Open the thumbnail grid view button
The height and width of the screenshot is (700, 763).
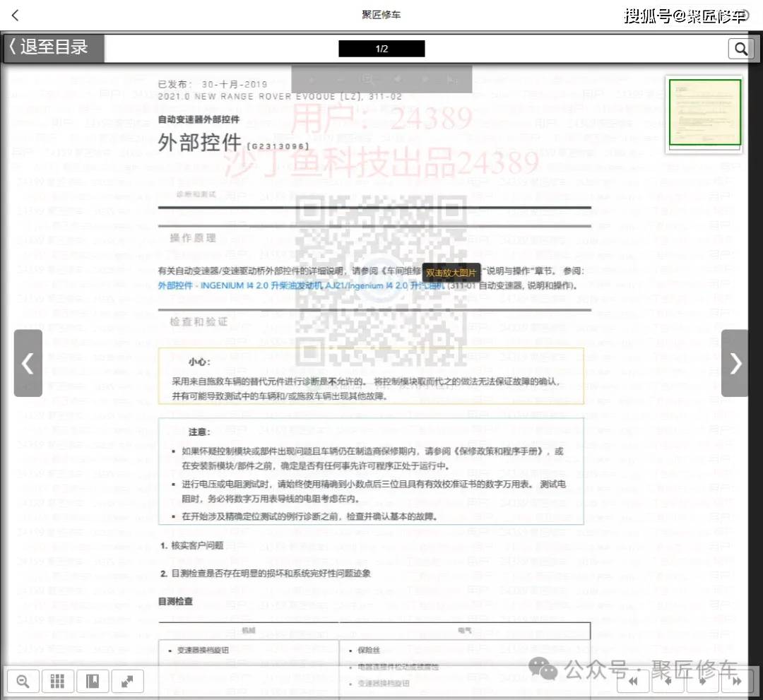click(x=57, y=680)
